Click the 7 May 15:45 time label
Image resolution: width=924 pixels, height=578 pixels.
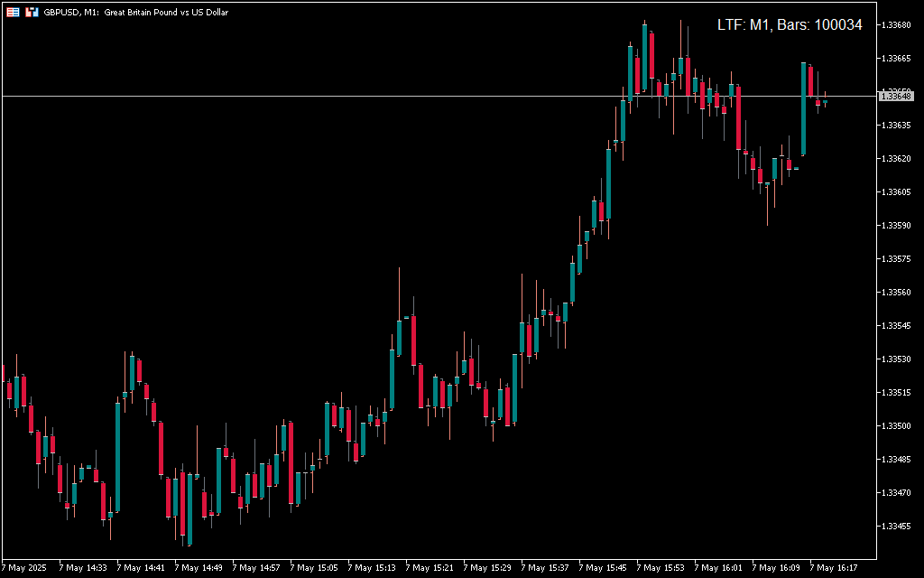coord(603,568)
